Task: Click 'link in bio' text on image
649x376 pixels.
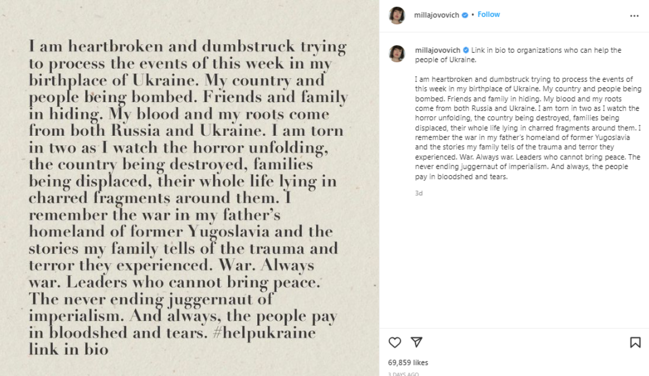Action: pyautogui.click(x=69, y=349)
